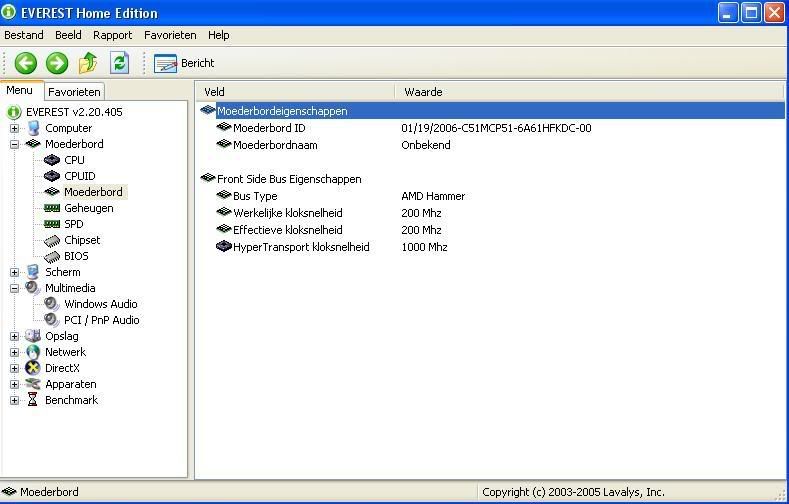Refresh the page via toolbar icon
This screenshot has height=504, width=789.
point(120,63)
